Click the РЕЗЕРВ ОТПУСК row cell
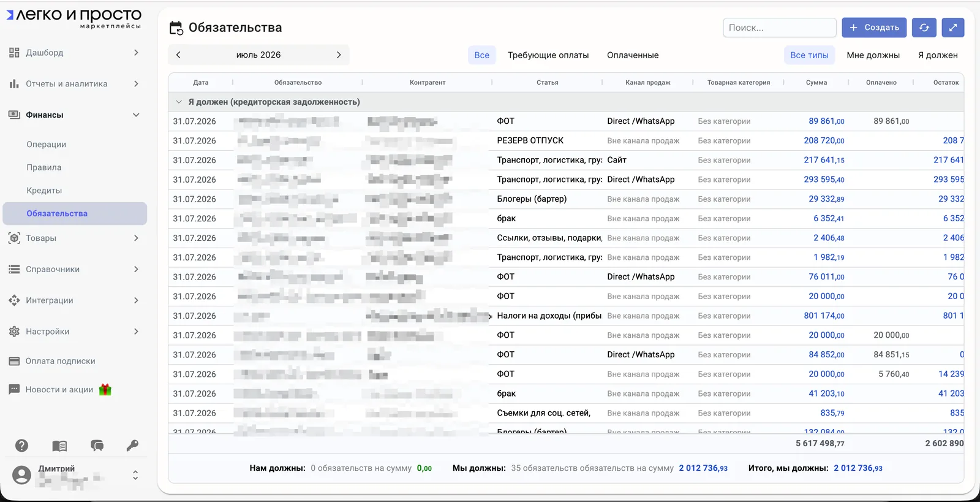Screen dimensions: 980x502 [x=530, y=140]
